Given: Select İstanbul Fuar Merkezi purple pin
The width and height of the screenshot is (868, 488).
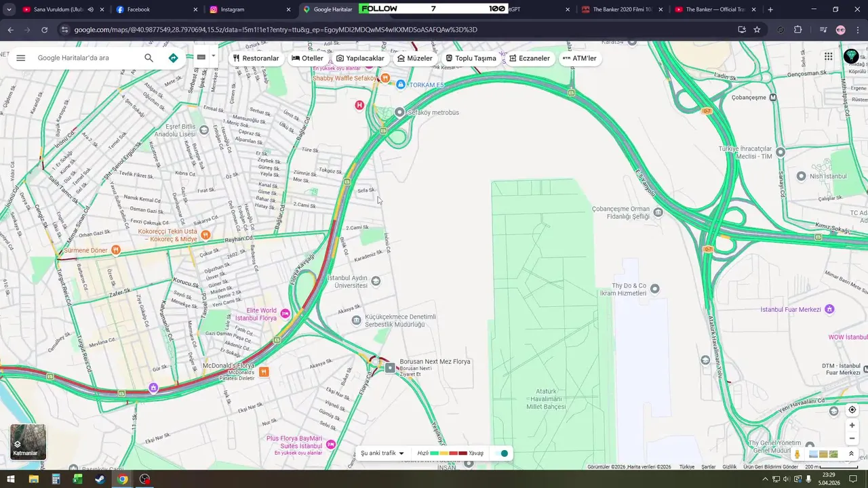Looking at the screenshot, I should point(829,309).
